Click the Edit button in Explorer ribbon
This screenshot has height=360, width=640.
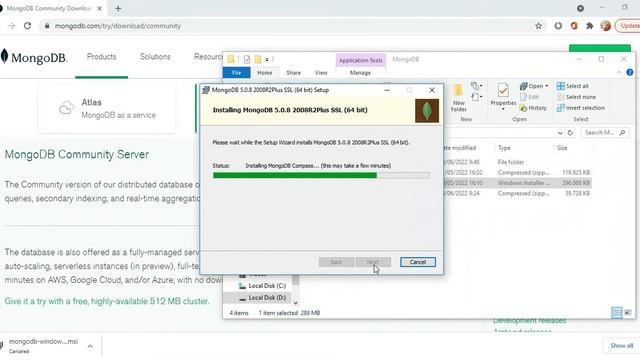[x=529, y=97]
